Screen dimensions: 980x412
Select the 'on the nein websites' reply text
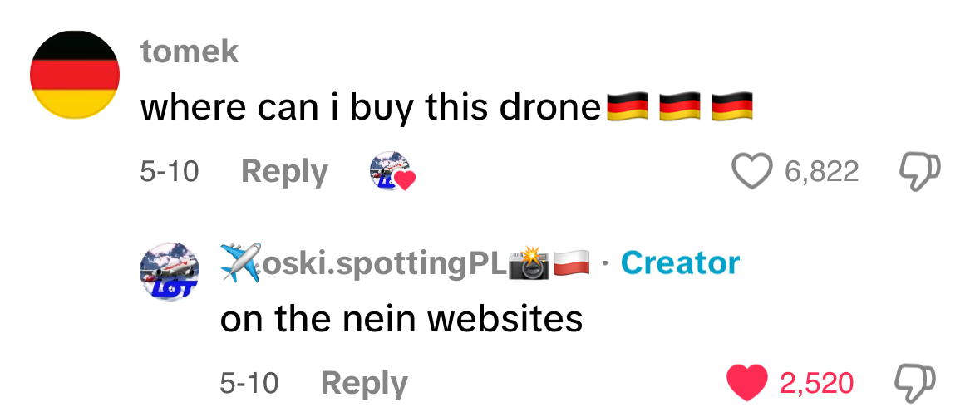click(401, 319)
